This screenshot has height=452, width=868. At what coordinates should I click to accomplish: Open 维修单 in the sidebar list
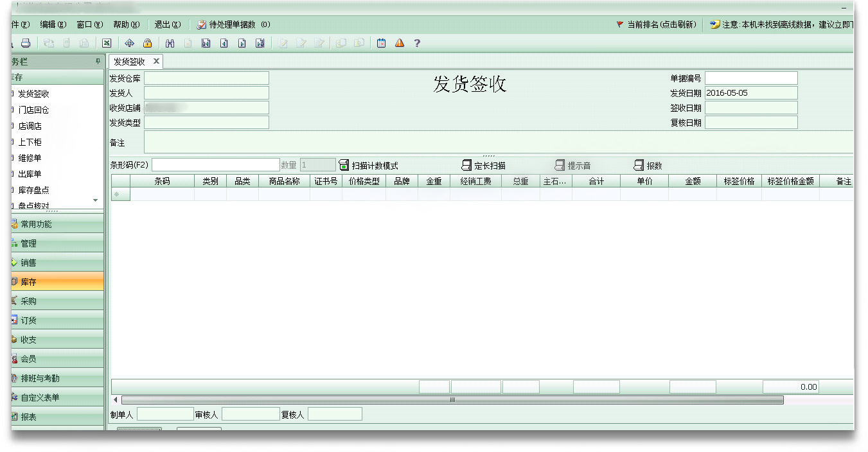(30, 158)
